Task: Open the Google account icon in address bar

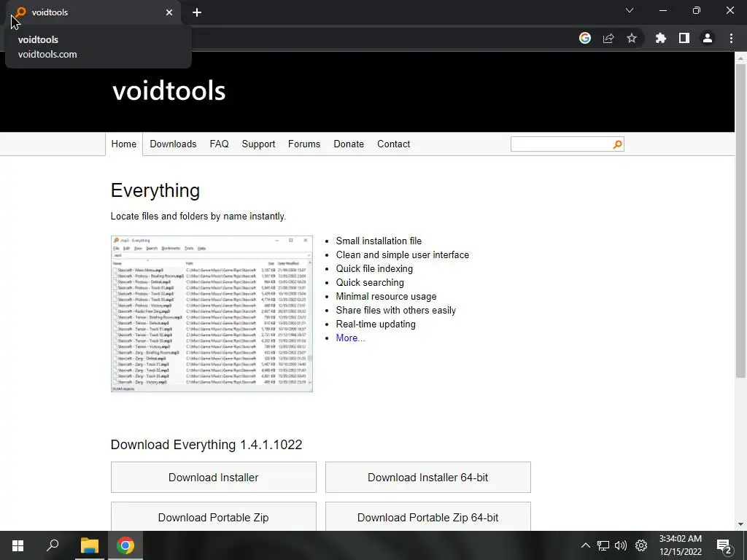Action: (x=585, y=38)
